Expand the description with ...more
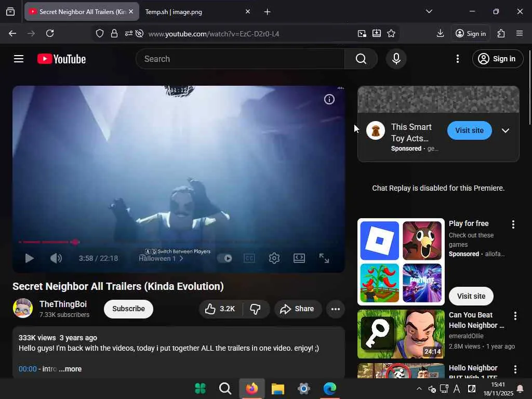 pos(70,369)
